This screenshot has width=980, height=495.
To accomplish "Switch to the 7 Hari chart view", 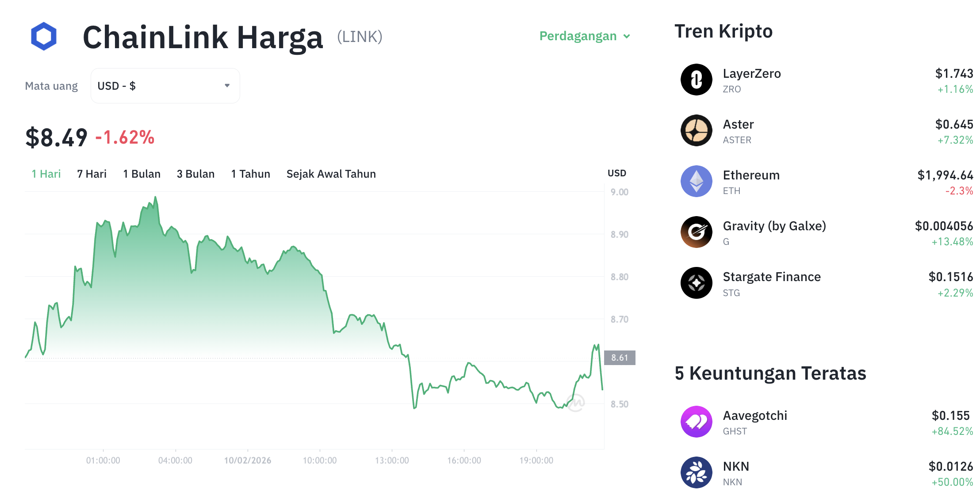I will click(91, 174).
